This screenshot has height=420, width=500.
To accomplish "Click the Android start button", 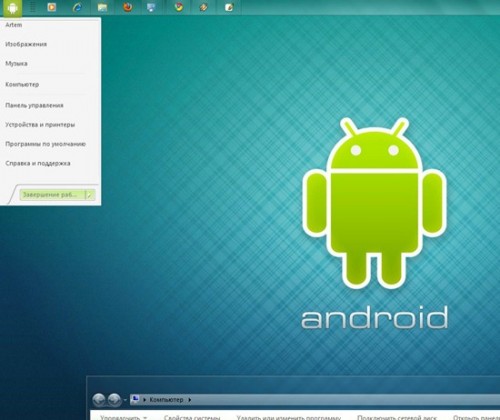I will [x=12, y=7].
